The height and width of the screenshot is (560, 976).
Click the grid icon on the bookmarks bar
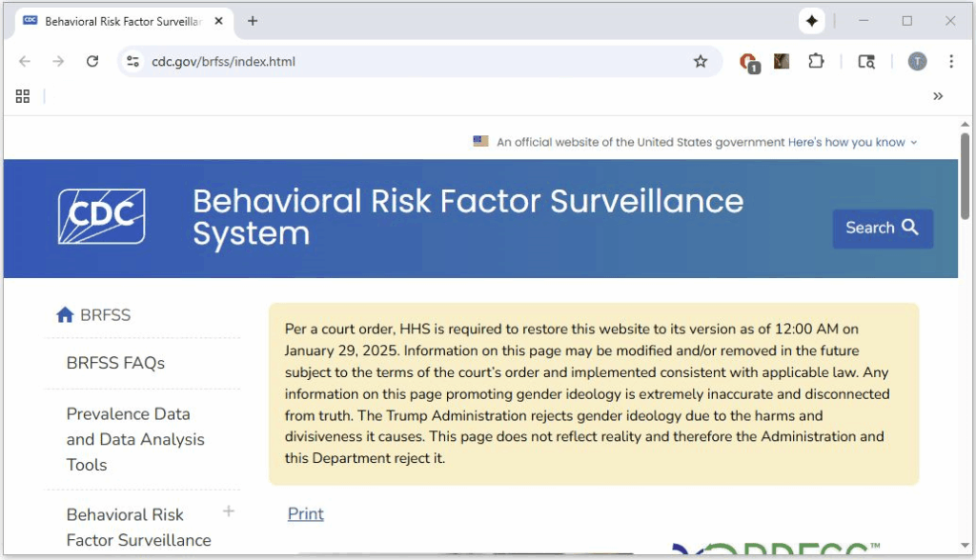point(23,95)
